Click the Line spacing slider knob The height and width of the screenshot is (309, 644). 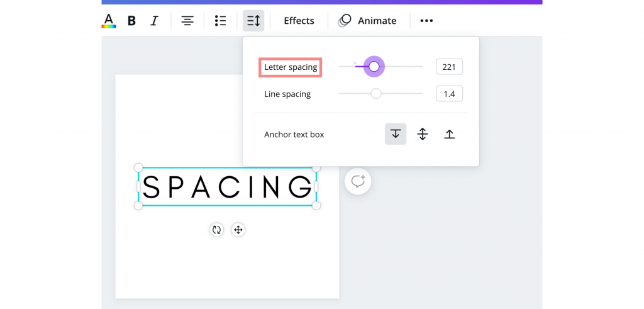376,94
